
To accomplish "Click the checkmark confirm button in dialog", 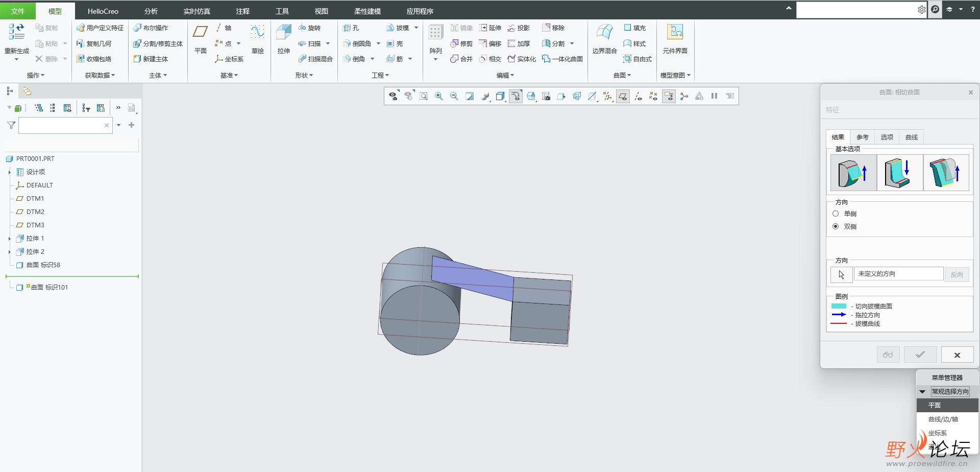I will click(920, 355).
